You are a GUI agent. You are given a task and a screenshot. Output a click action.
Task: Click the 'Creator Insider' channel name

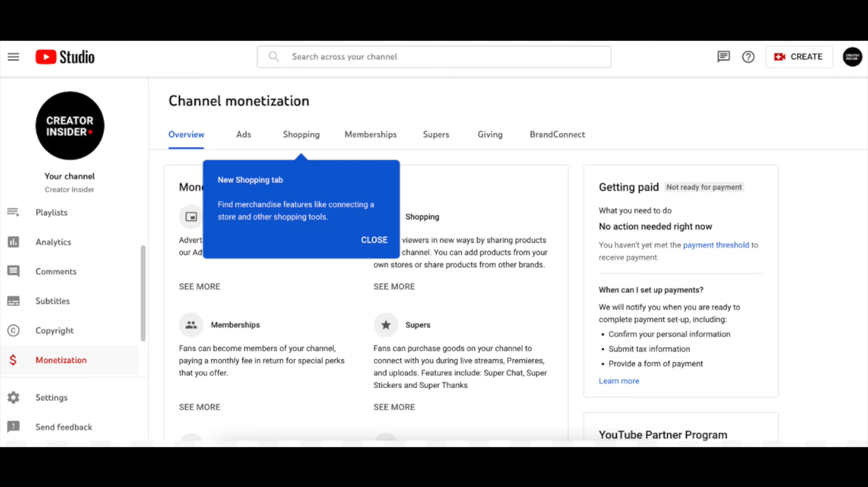pos(70,190)
